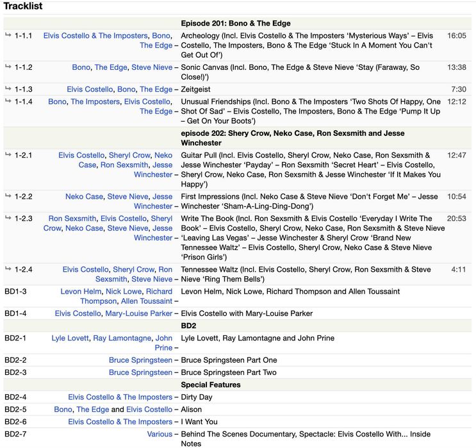Click the 20:53 duration value
Viewport: 476px width, 448px height.
(x=457, y=219)
